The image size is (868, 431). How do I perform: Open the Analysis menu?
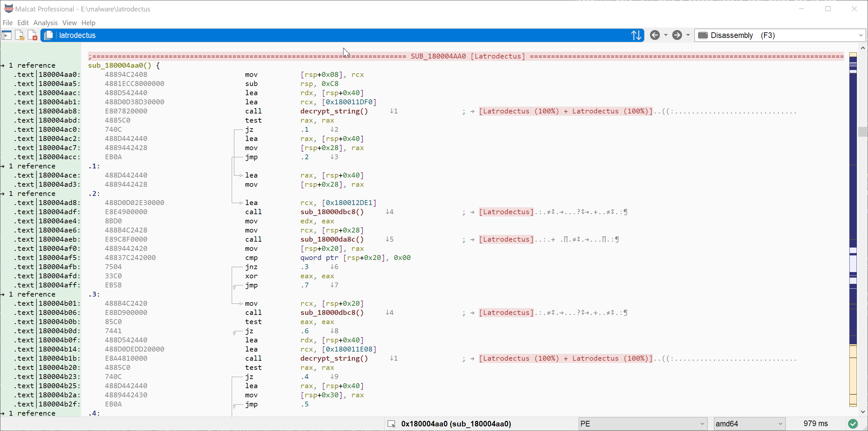pos(45,23)
